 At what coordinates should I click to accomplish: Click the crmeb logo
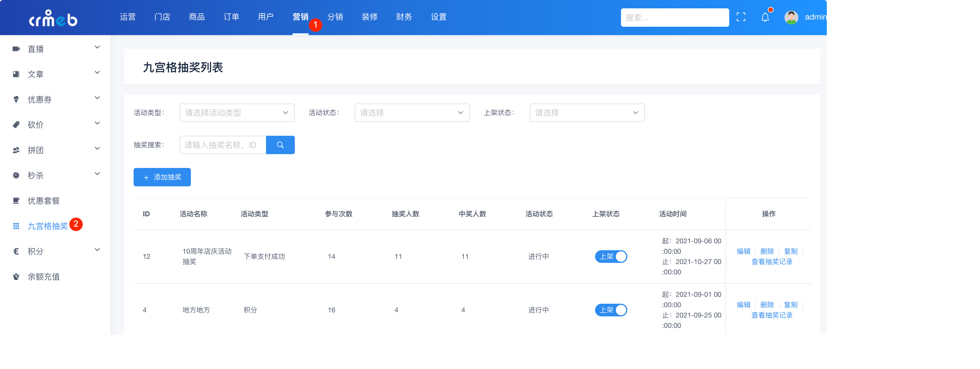coord(53,18)
